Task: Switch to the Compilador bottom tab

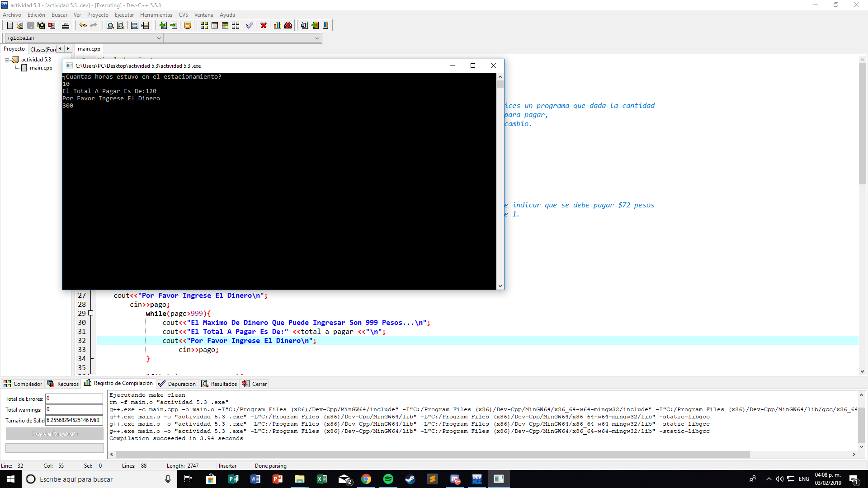Action: point(23,384)
